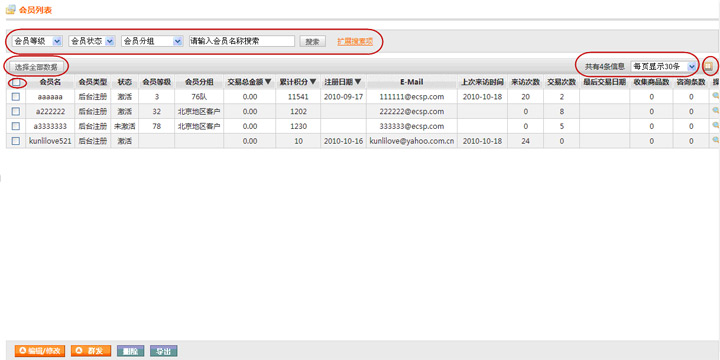Screen dimensions: 720x360
Task: Click the 导出 export button
Action: (164, 351)
